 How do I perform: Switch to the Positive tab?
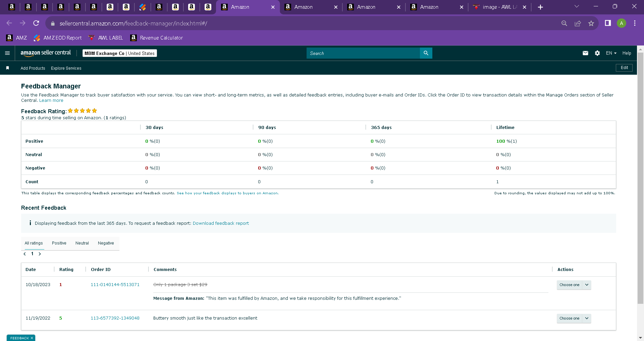(59, 243)
